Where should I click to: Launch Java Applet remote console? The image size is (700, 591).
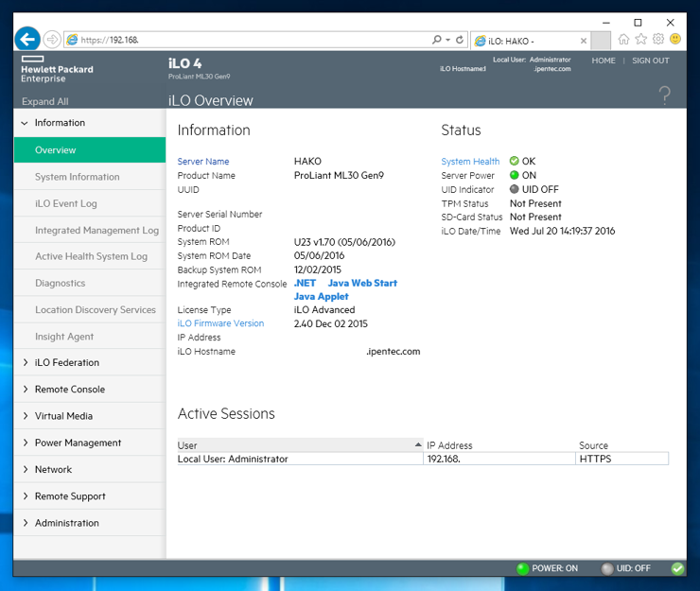[321, 296]
